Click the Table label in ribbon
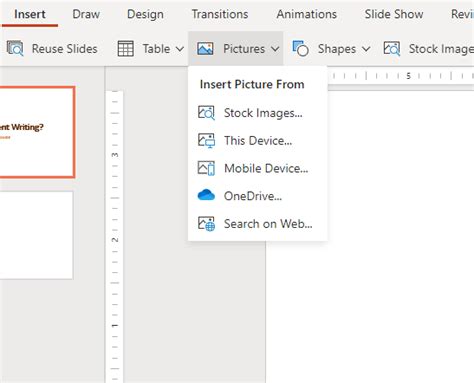The image size is (474, 383). (x=156, y=49)
